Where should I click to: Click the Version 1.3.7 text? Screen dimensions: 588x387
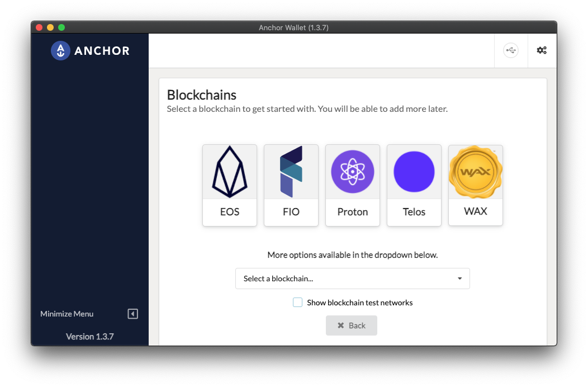tap(89, 337)
